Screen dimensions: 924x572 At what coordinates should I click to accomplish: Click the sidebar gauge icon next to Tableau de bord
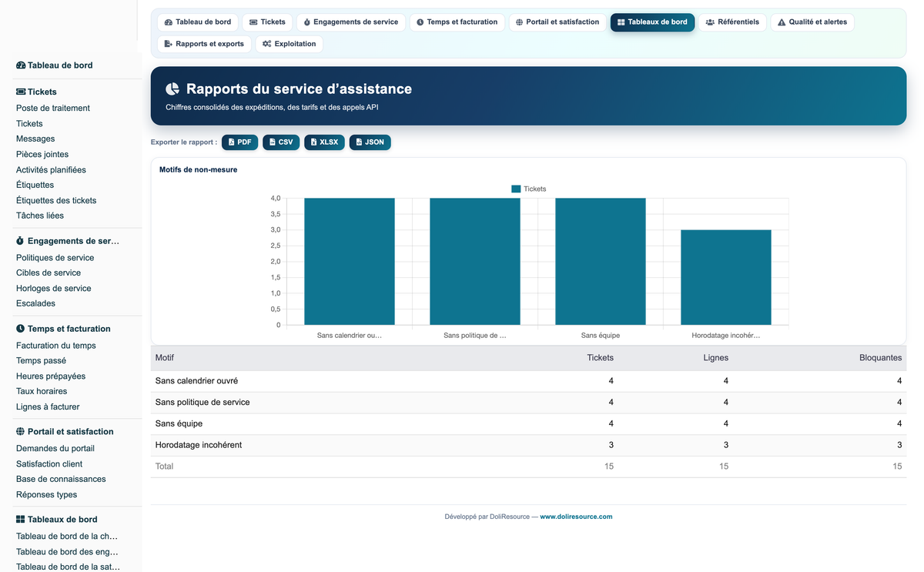coord(21,65)
